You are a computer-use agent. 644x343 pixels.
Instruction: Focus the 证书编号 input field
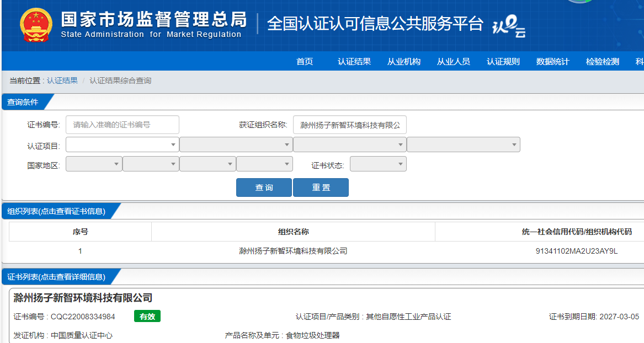(123, 125)
